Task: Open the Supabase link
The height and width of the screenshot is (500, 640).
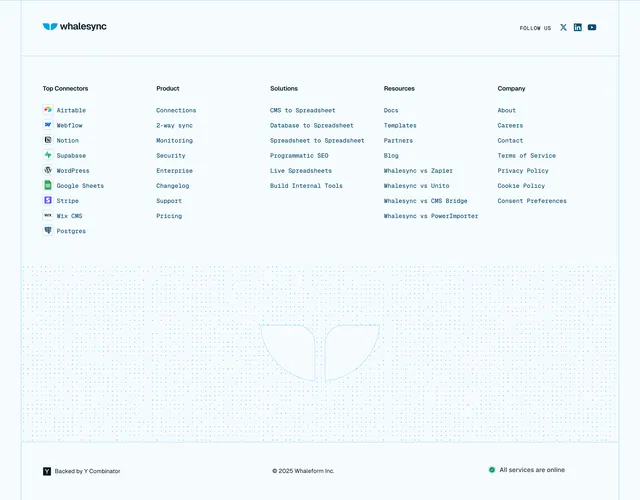Action: (x=71, y=156)
